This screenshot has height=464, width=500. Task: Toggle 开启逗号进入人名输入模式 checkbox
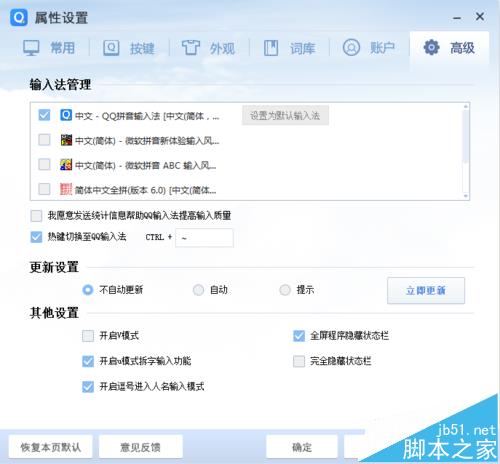[x=88, y=387]
